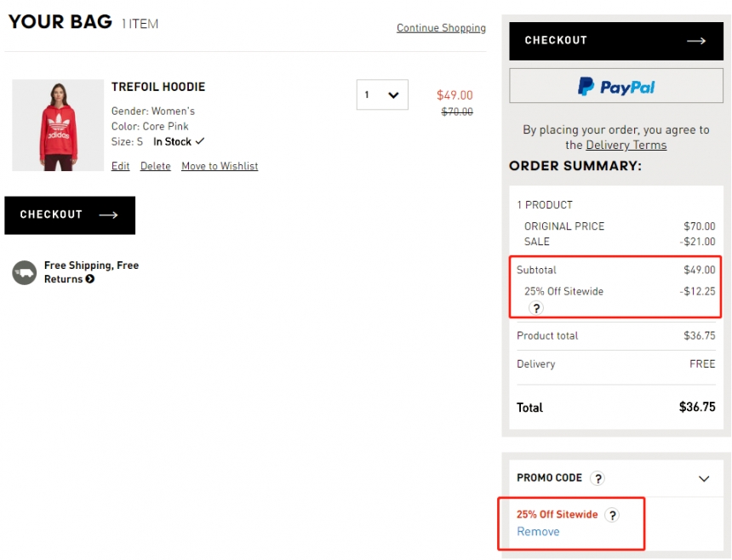Delete the Trefoil Hoodie from bag
732x560 pixels.
(156, 166)
